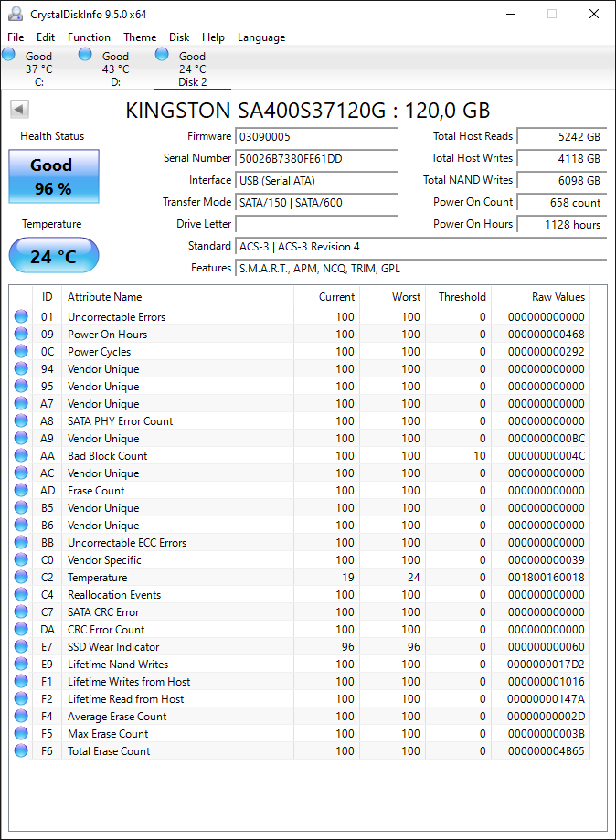
Task: Open the File menu
Action: 16,37
